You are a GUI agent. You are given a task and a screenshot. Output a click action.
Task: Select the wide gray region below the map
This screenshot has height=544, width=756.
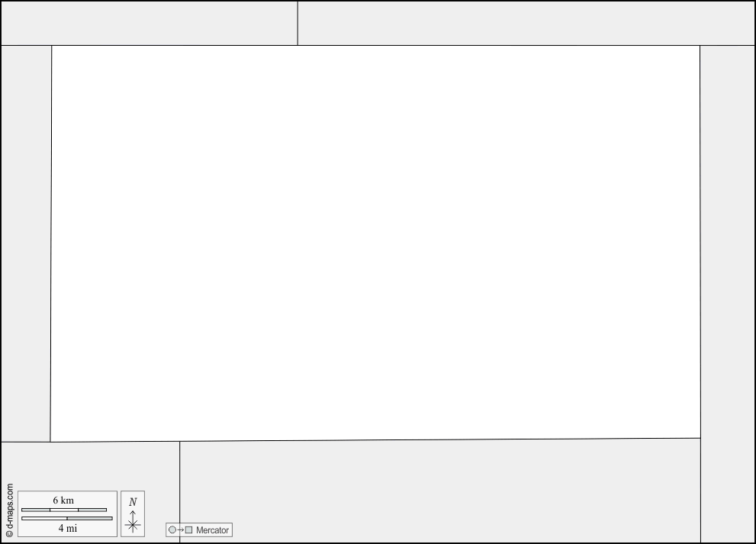coord(440,491)
